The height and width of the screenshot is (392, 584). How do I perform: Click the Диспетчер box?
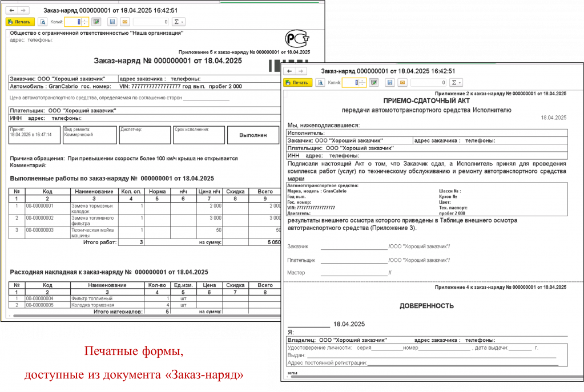[x=145, y=135]
